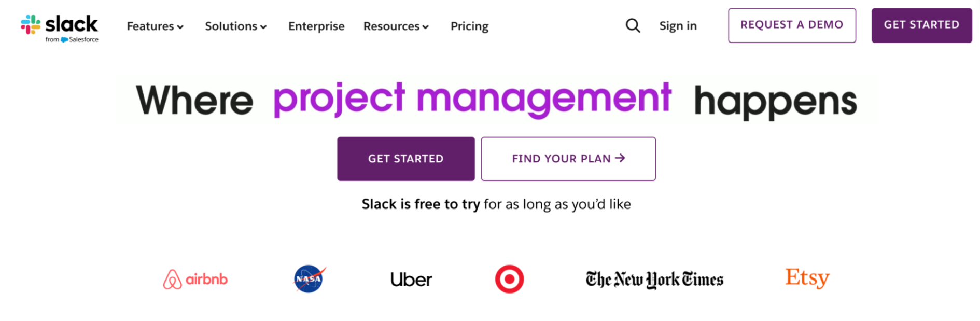Click the Find Your Plan button

(561, 159)
